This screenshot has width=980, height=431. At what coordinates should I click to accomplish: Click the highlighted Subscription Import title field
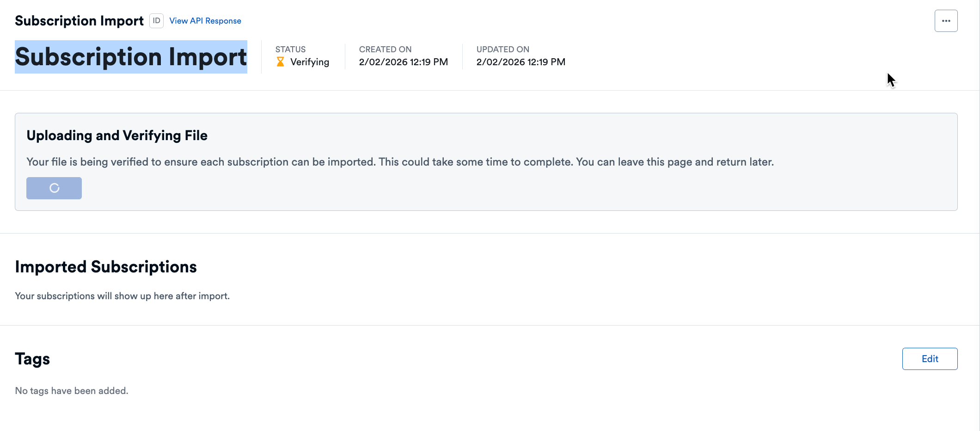[x=131, y=56]
